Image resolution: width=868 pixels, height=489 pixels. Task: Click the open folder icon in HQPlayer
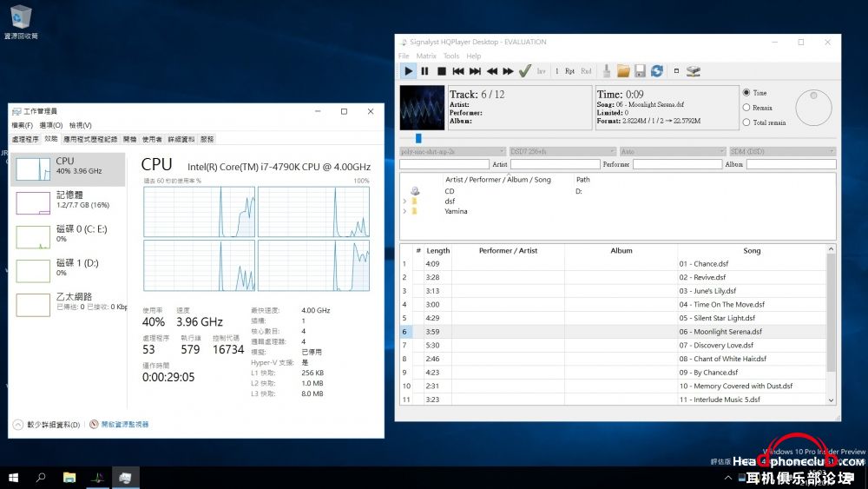(x=623, y=71)
